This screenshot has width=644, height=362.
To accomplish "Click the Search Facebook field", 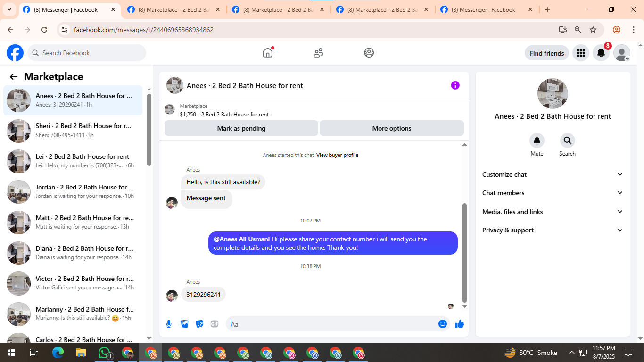I will click(x=87, y=53).
